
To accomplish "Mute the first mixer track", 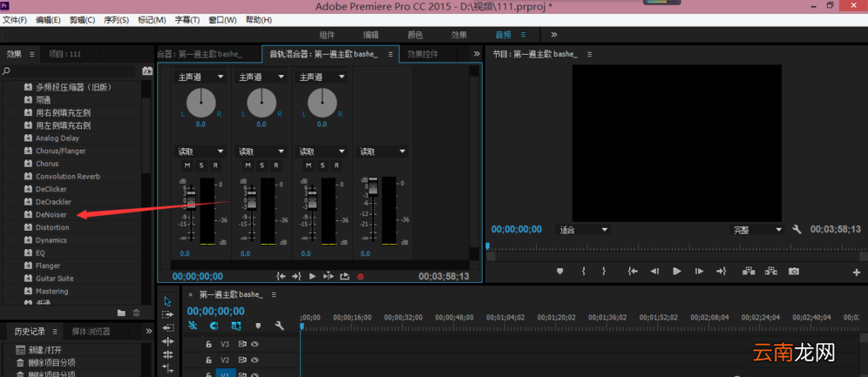I will tap(187, 165).
